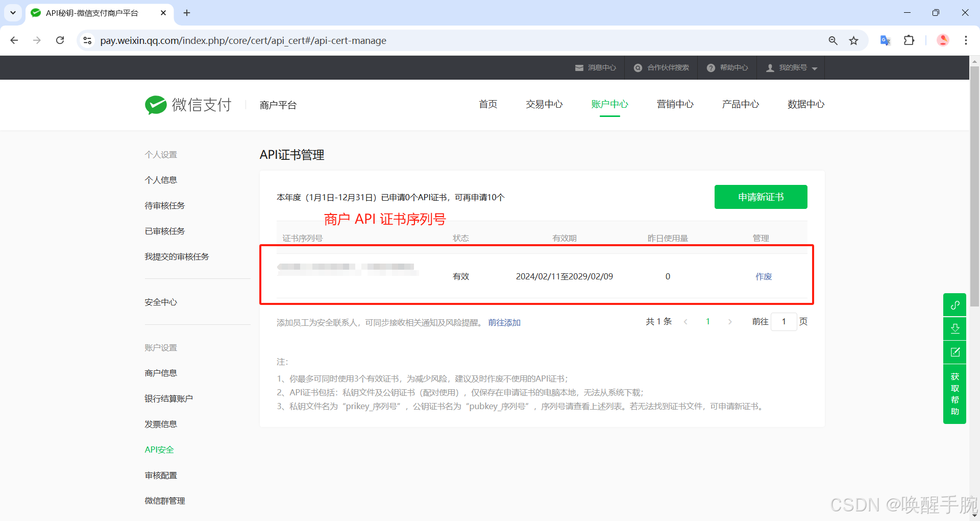Open 交易中心 navigation tab
Viewport: 980px width, 521px height.
[544, 104]
